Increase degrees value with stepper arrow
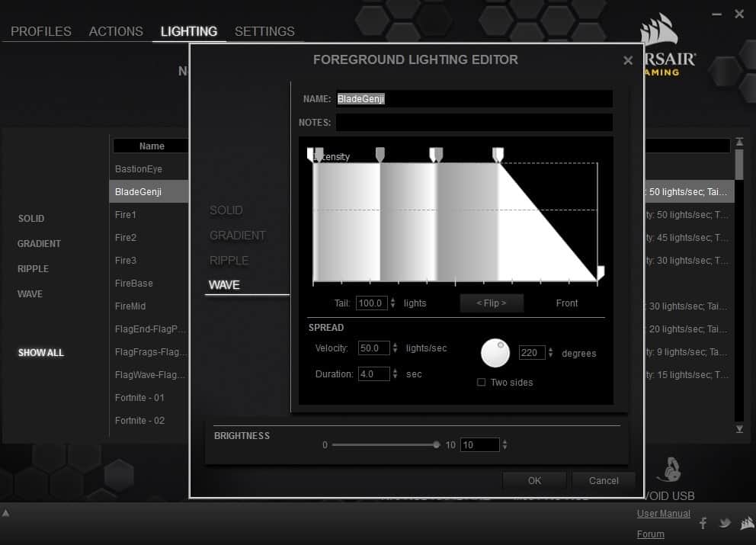Viewport: 756px width, 545px height. pos(550,349)
